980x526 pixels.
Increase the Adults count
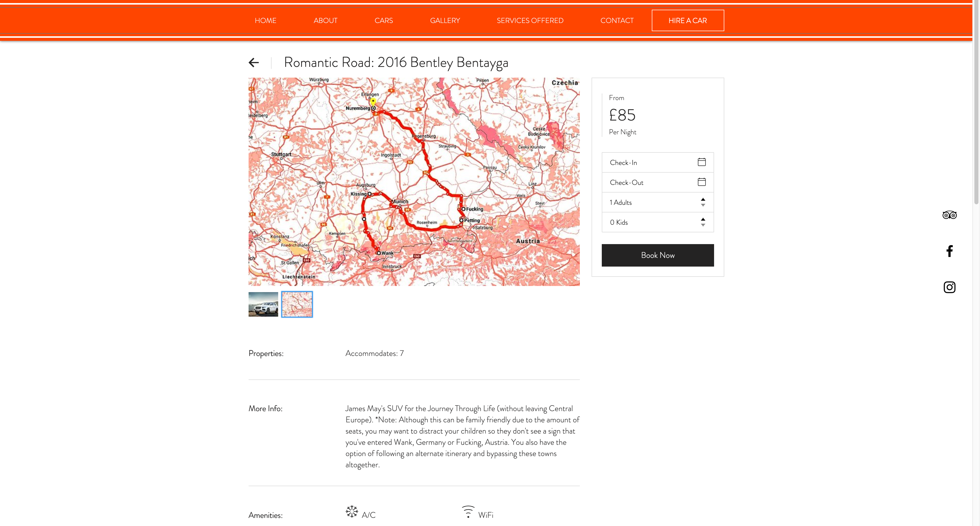point(703,199)
